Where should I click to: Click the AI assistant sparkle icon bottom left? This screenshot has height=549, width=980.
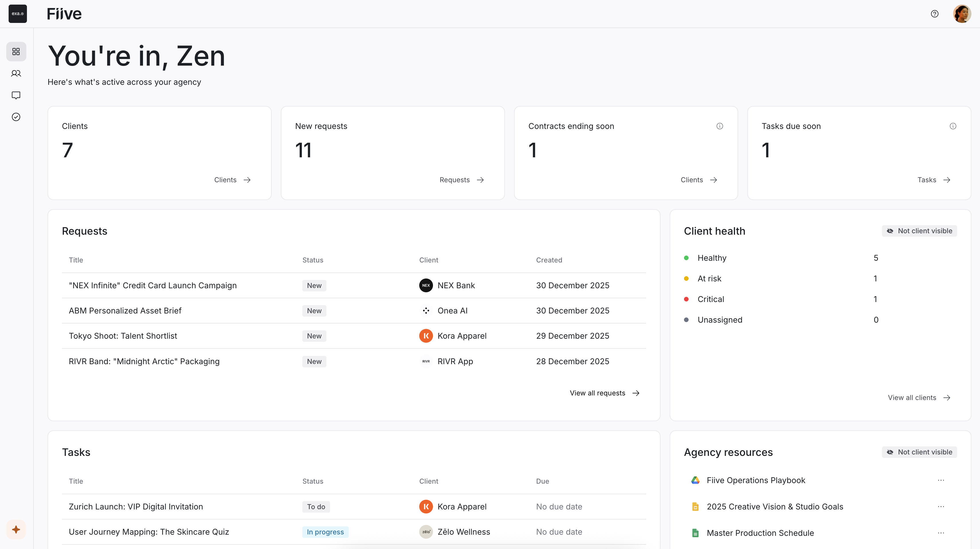(16, 529)
